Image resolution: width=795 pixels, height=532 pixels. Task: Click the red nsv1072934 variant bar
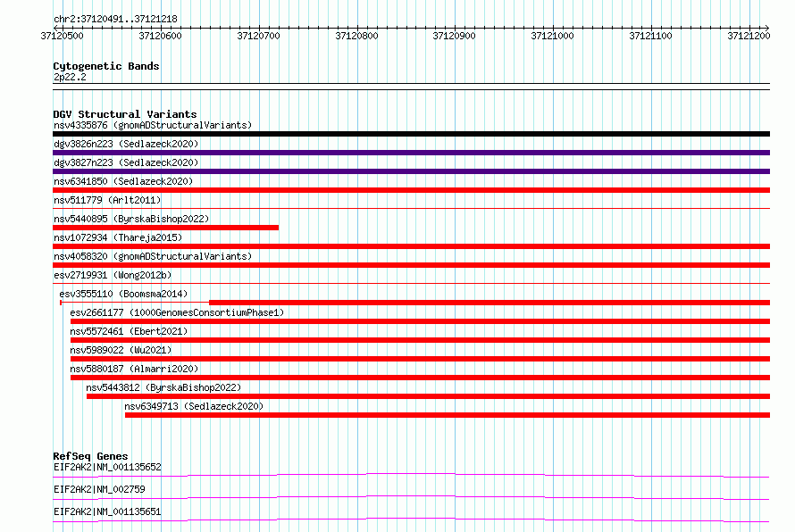[x=411, y=246]
